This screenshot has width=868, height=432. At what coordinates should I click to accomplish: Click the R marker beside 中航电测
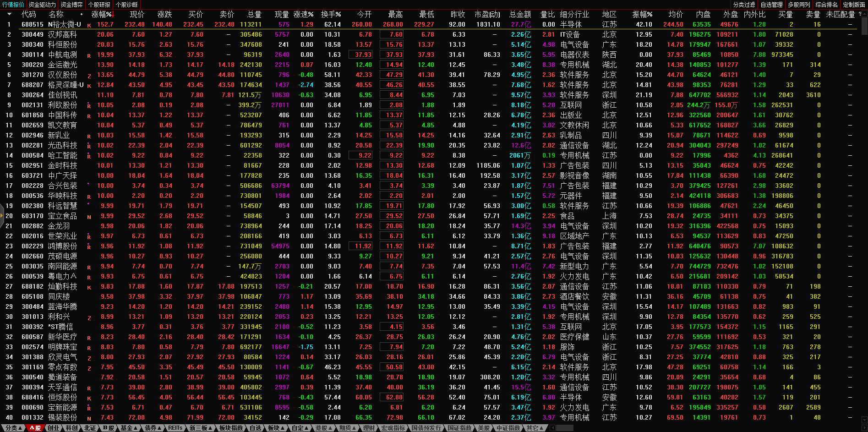[x=89, y=55]
